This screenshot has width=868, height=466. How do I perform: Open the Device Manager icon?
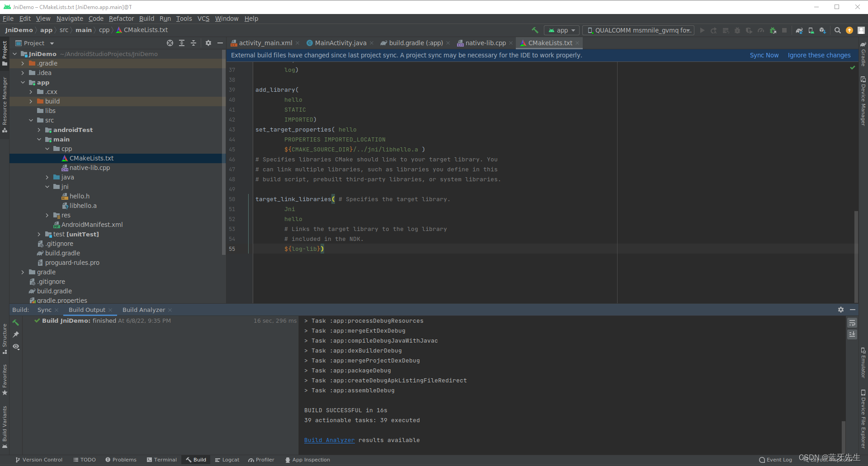811,30
